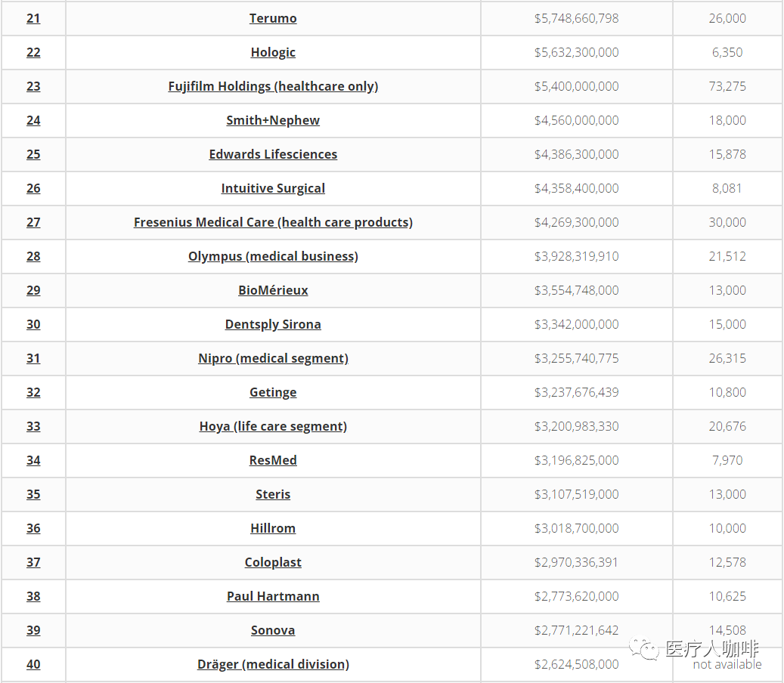Open the Getinge company link
784x683 pixels.
click(x=273, y=392)
